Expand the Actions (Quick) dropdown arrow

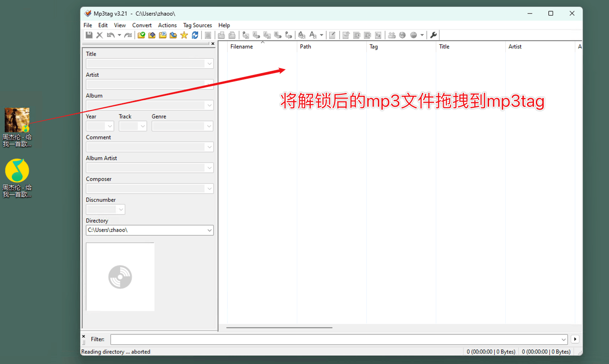(x=321, y=35)
